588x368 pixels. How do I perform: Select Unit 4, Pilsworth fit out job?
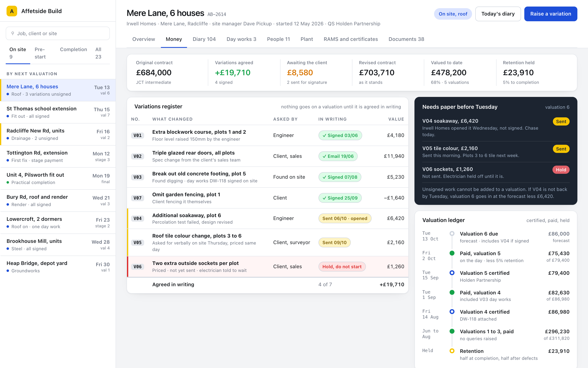point(58,178)
